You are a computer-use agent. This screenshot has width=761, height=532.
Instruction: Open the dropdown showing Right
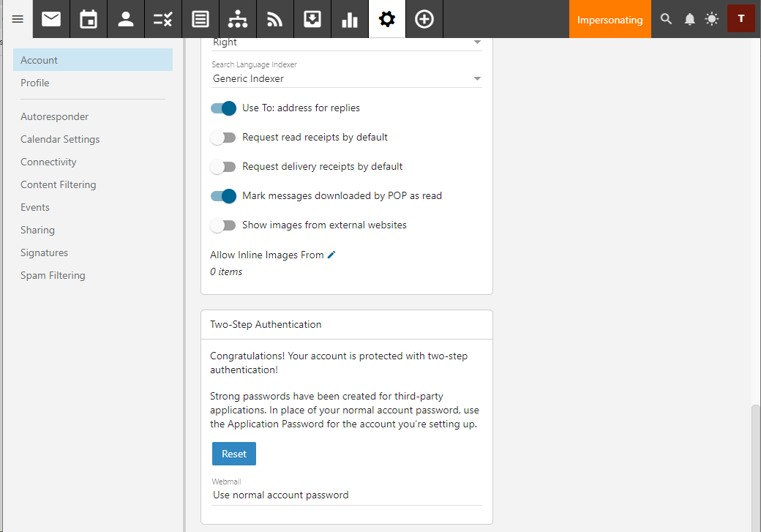click(x=347, y=42)
